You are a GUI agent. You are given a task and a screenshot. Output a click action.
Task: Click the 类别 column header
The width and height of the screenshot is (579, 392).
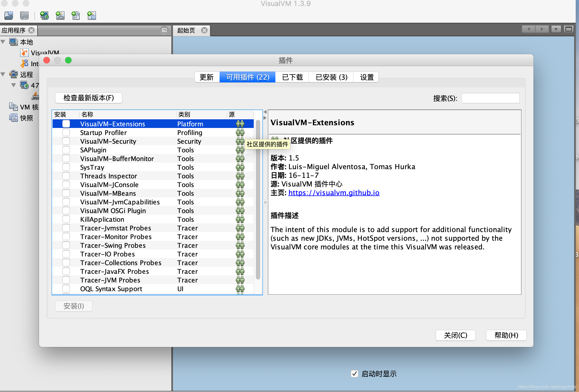click(201, 114)
